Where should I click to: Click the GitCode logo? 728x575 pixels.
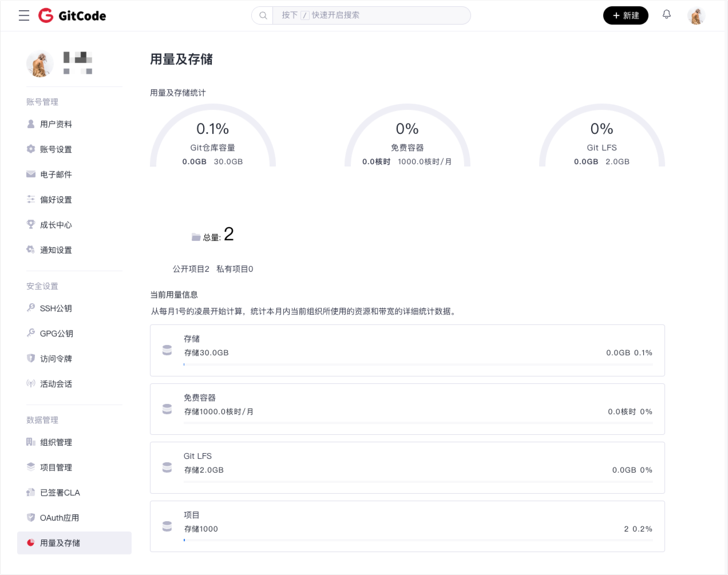point(72,15)
